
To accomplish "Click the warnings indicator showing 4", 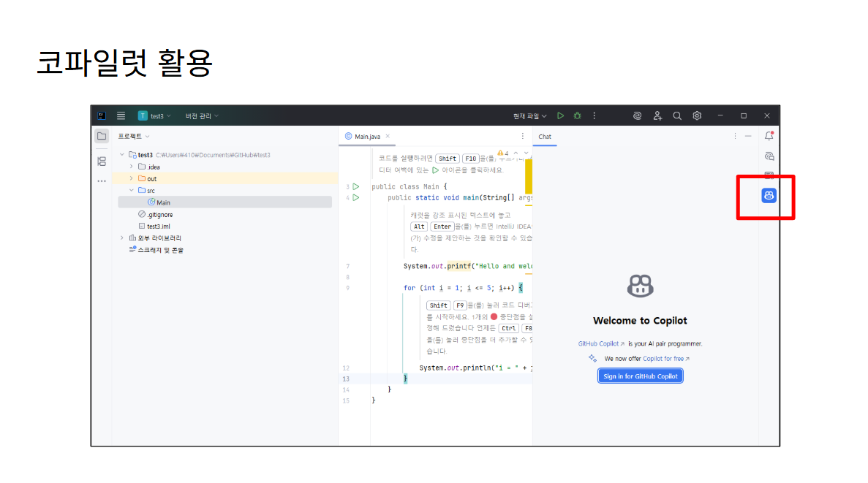I will 503,153.
